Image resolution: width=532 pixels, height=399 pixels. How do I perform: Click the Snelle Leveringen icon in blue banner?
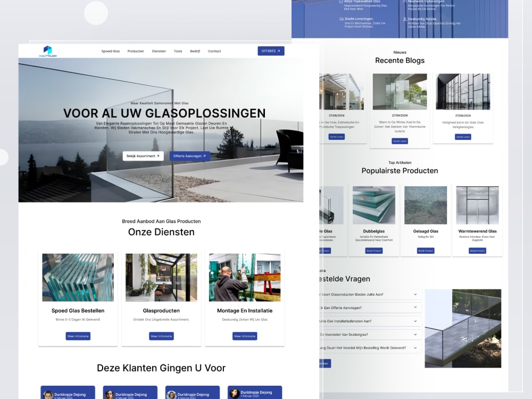coord(342,19)
